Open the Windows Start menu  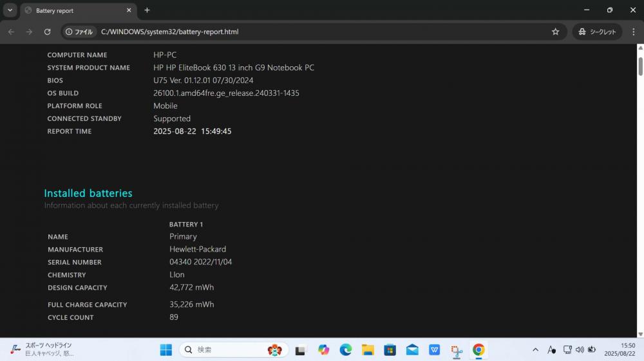point(166,349)
